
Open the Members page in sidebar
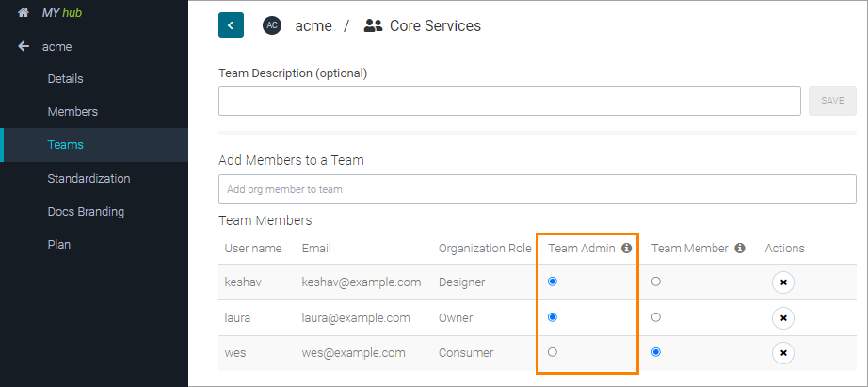pyautogui.click(x=72, y=112)
